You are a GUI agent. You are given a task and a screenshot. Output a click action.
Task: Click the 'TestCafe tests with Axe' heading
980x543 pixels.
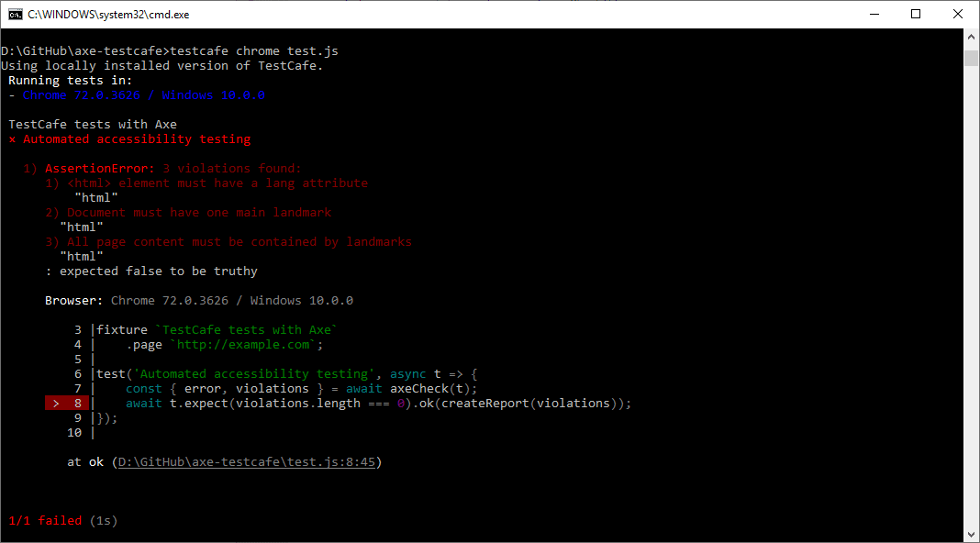point(93,125)
